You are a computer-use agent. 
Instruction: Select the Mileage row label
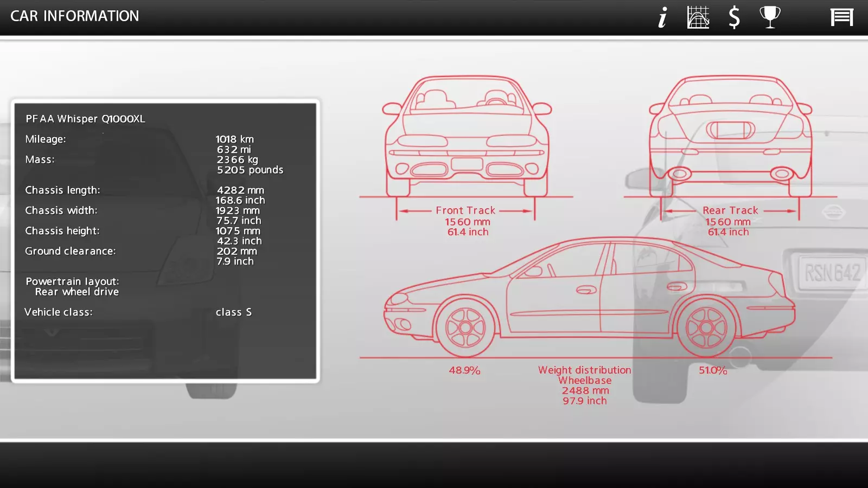tap(46, 139)
